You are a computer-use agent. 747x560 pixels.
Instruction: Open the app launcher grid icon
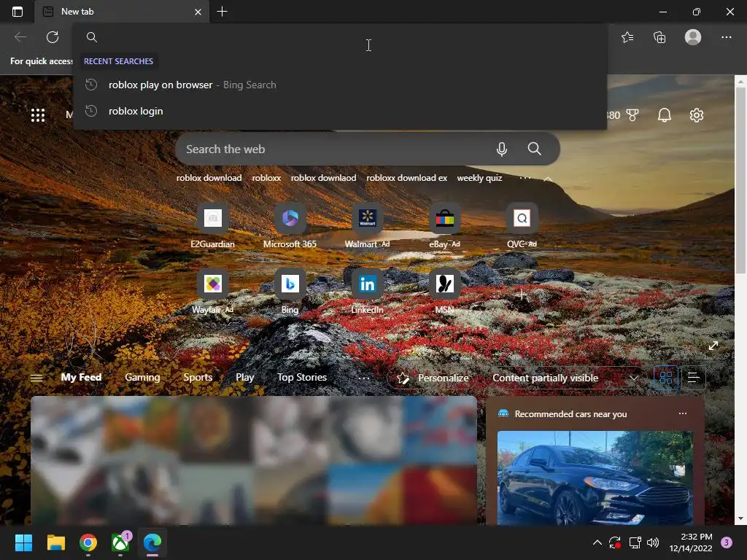(x=38, y=114)
